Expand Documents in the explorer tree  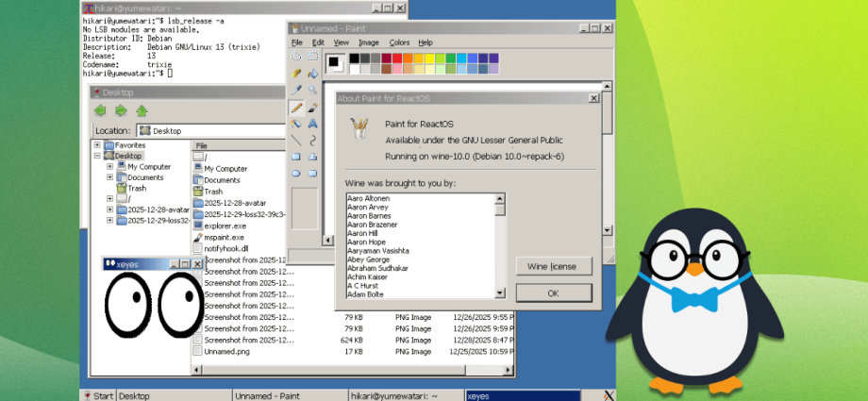(109, 177)
